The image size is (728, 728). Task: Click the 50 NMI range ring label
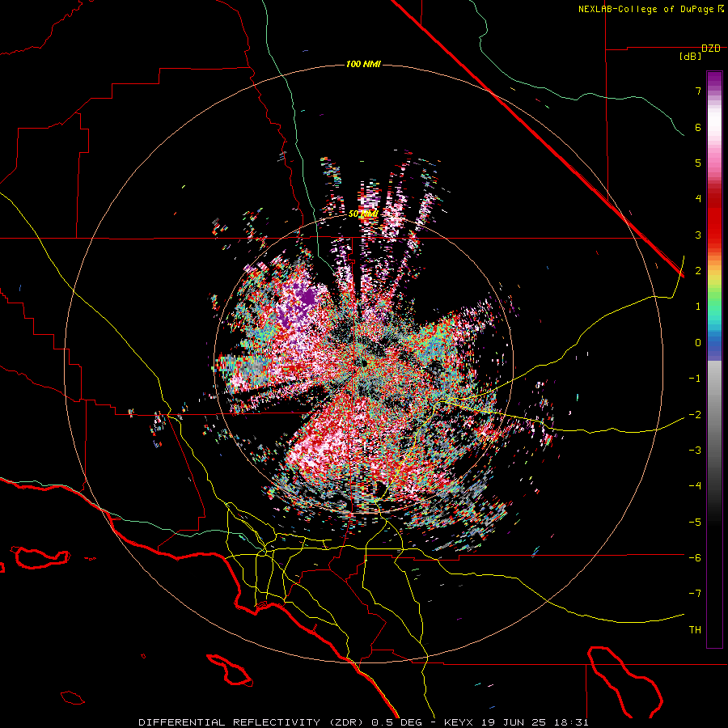(363, 214)
